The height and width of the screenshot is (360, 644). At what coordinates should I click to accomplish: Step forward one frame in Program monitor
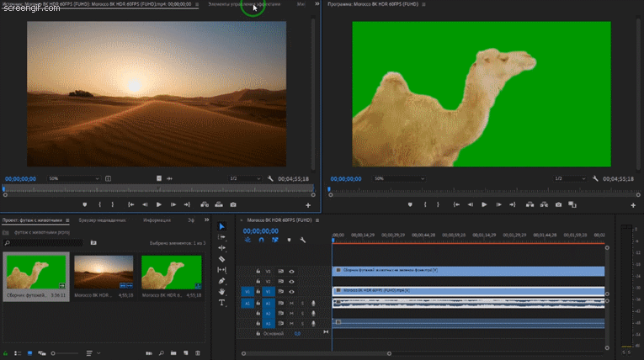click(x=498, y=204)
